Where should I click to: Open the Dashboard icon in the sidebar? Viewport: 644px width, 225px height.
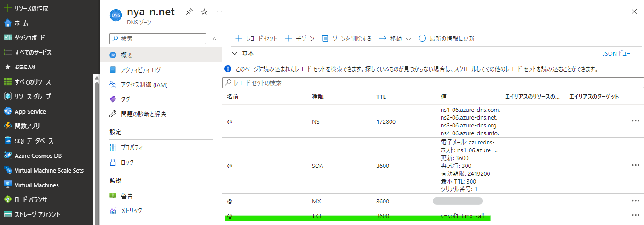coord(7,38)
